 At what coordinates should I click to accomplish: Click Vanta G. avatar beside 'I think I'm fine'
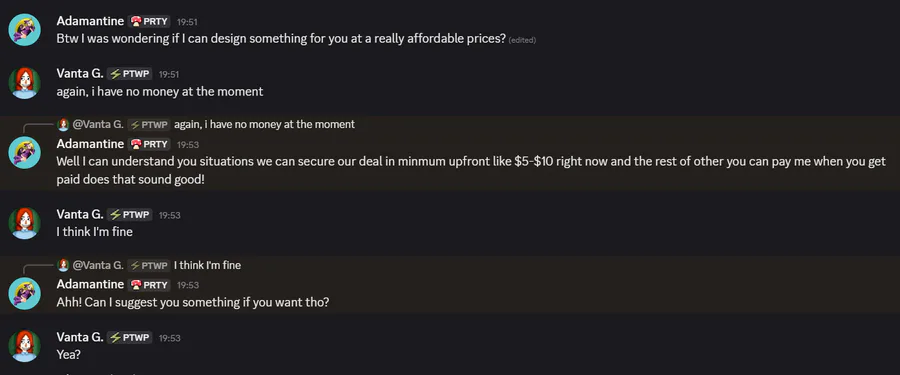point(25,223)
